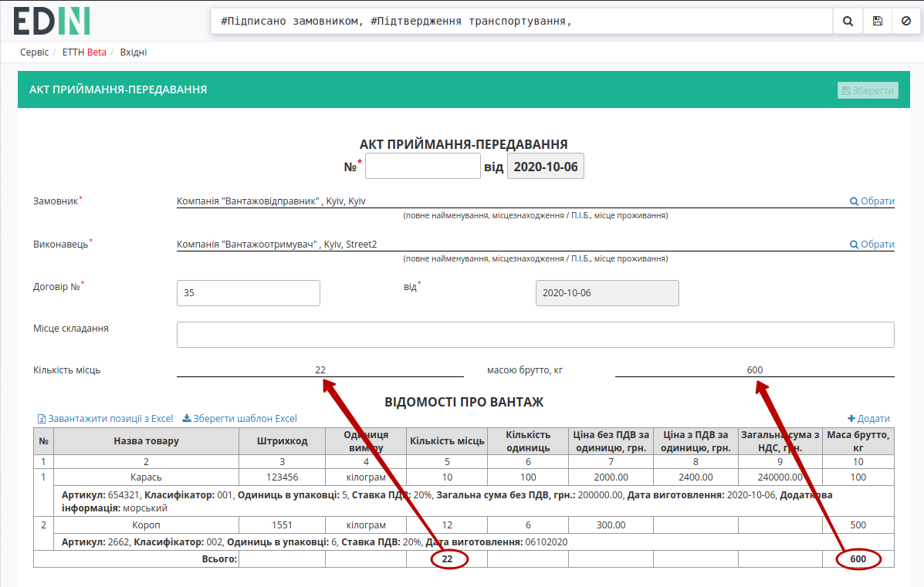
Task: Click Зберегти шаблон Excel link
Action: [239, 419]
